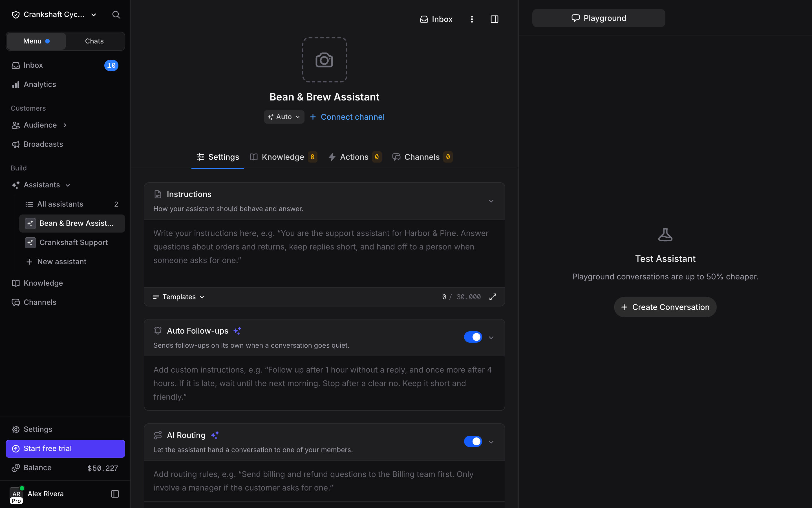Expand the instructions editor fullscreen icon
The image size is (812, 508).
pyautogui.click(x=493, y=297)
